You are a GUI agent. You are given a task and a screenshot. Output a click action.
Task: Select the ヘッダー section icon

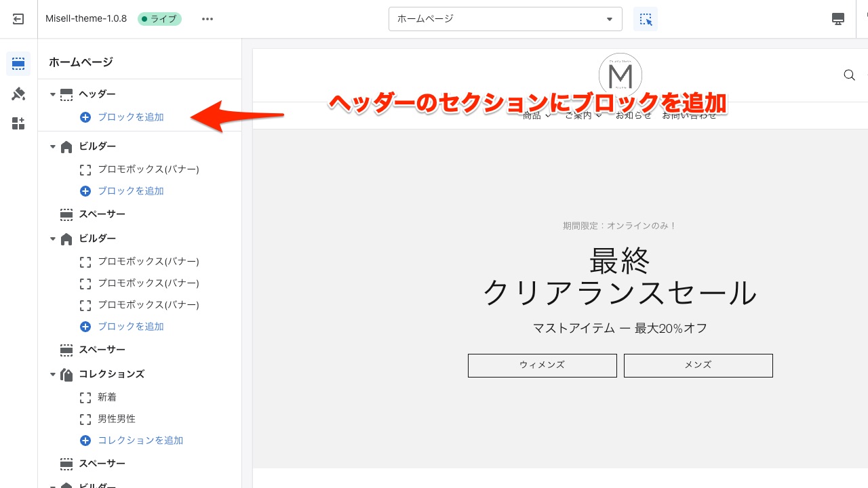click(66, 94)
